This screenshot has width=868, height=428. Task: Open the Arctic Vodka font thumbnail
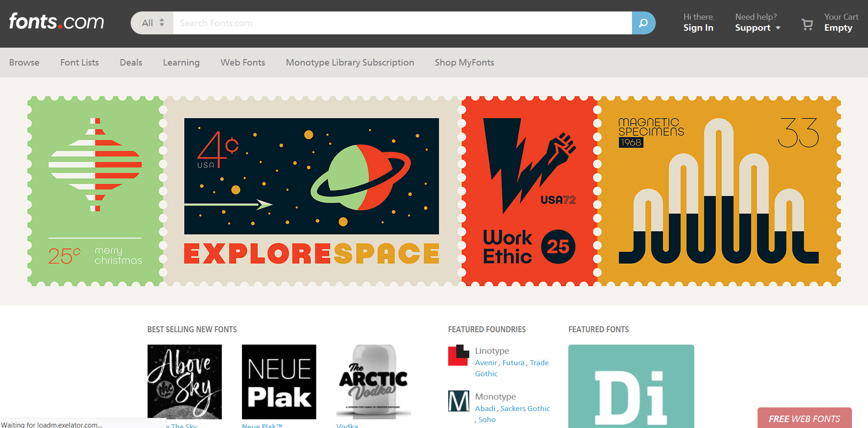(374, 381)
